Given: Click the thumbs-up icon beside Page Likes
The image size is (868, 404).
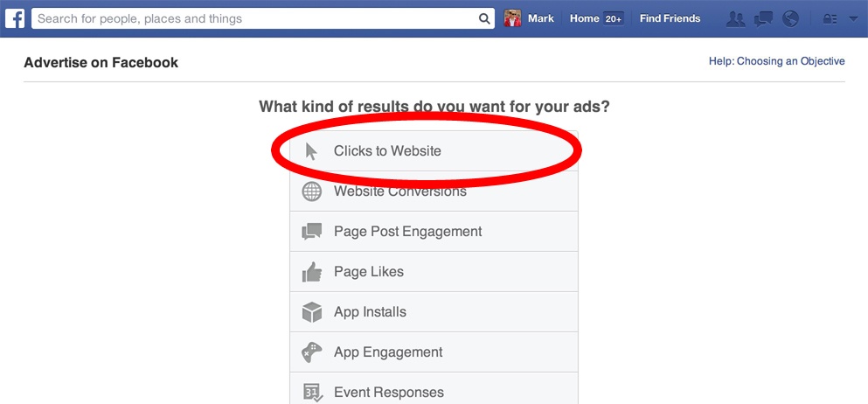Looking at the screenshot, I should pos(312,272).
